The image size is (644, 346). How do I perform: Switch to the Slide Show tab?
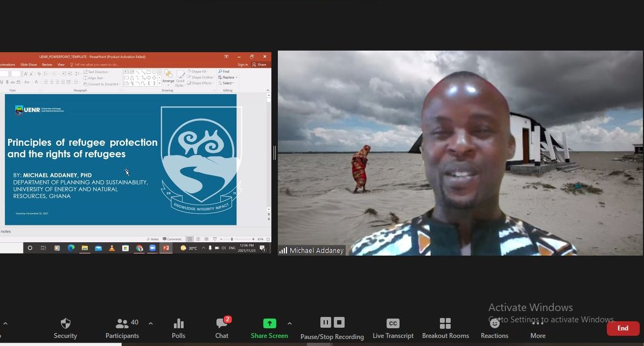point(29,63)
